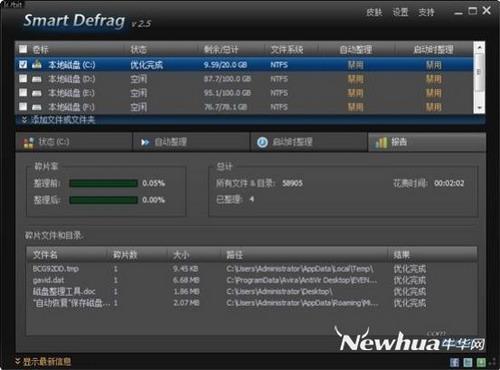Screen dimensions: 500x370
Task: Open the 支持 menu in the title bar
Action: coord(426,12)
